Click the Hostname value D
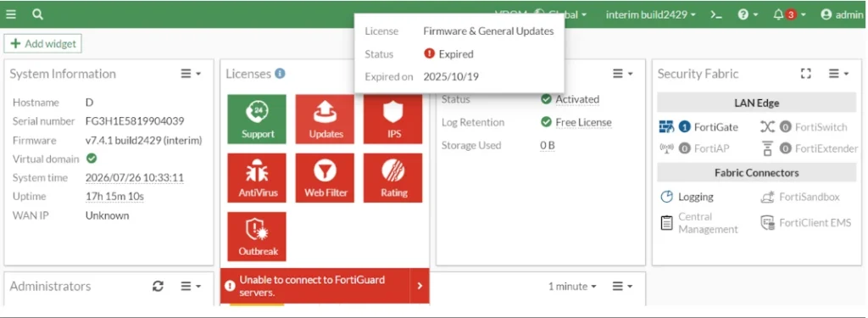The width and height of the screenshot is (868, 318). (89, 103)
